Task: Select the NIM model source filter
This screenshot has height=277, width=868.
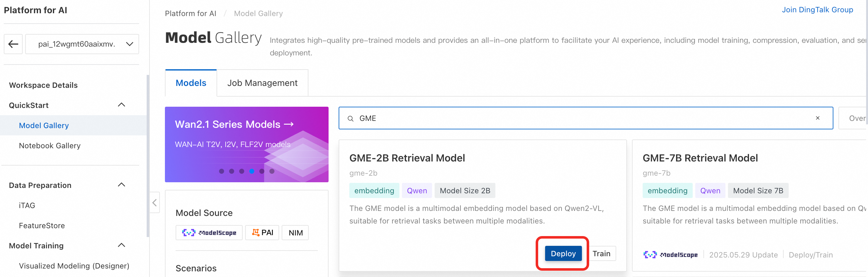Action: click(x=296, y=233)
